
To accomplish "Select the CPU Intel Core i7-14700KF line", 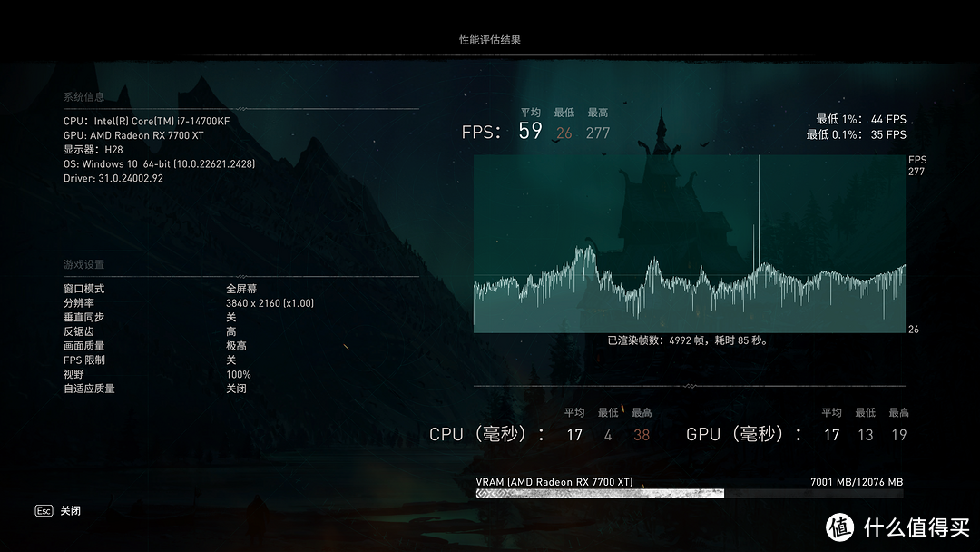I will tap(146, 122).
